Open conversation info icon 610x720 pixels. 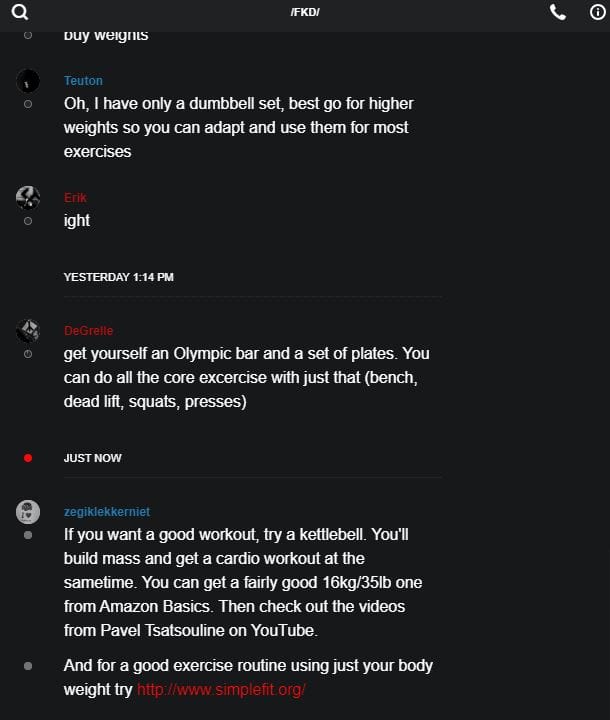pos(598,12)
